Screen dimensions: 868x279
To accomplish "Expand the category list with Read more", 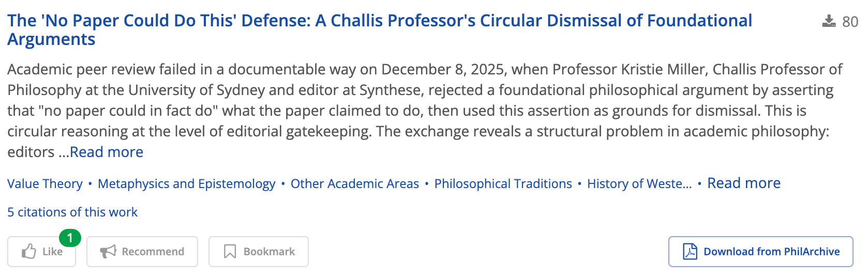I will click(x=743, y=183).
